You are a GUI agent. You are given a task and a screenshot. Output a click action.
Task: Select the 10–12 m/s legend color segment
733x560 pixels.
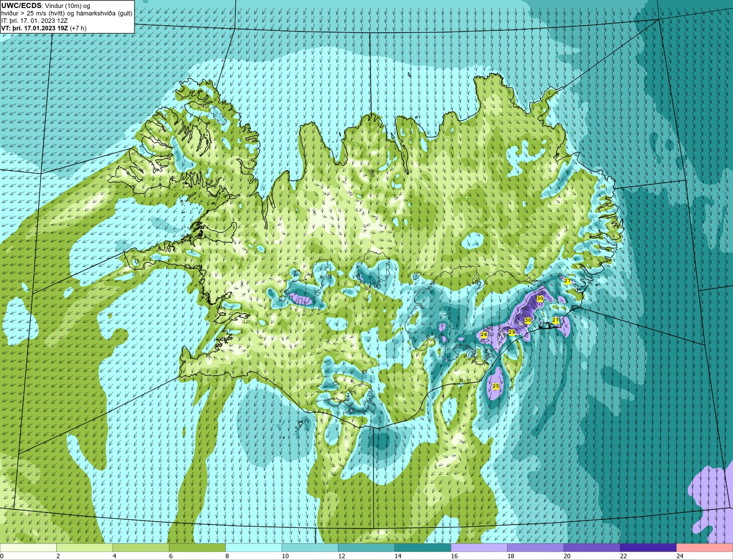(311, 547)
